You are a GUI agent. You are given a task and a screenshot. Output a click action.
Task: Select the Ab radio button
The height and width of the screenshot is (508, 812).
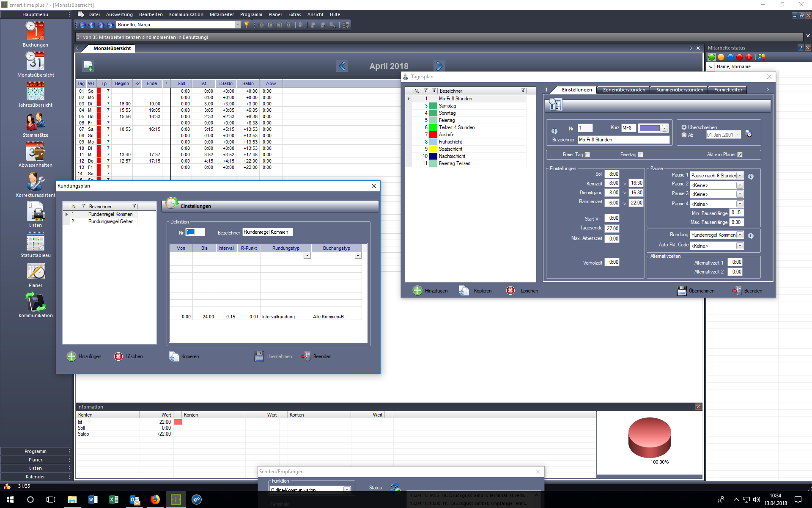click(684, 135)
